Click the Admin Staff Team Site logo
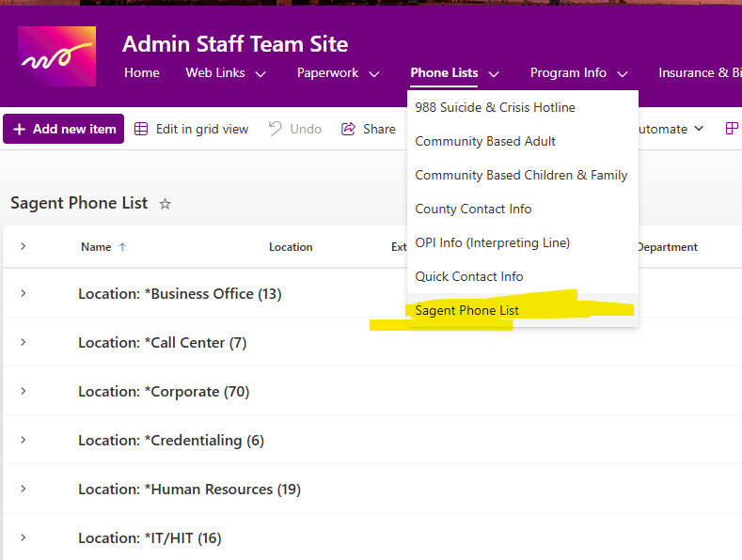Viewport: 742px width, 560px height. click(56, 56)
